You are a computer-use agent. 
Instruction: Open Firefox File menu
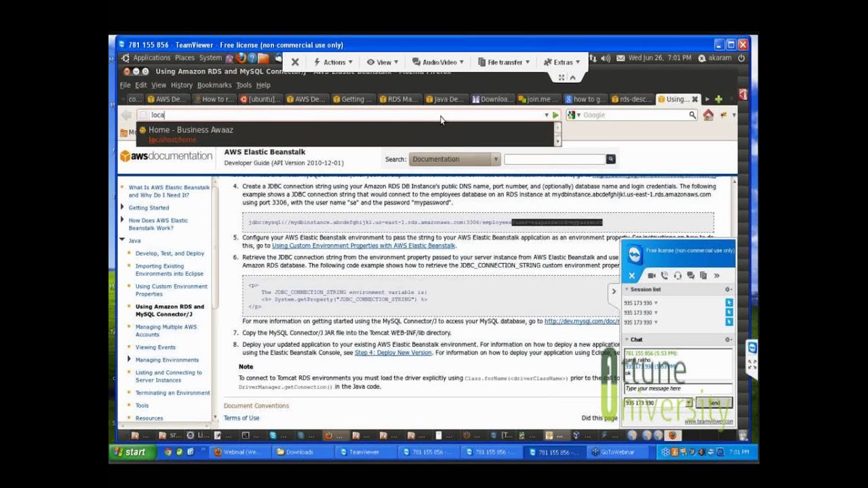pyautogui.click(x=125, y=85)
